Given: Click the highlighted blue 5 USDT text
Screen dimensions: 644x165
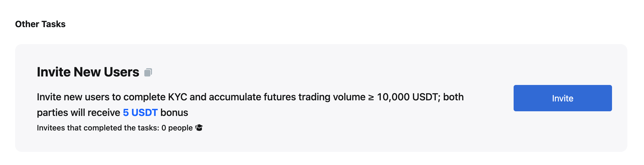Looking at the screenshot, I should (140, 112).
